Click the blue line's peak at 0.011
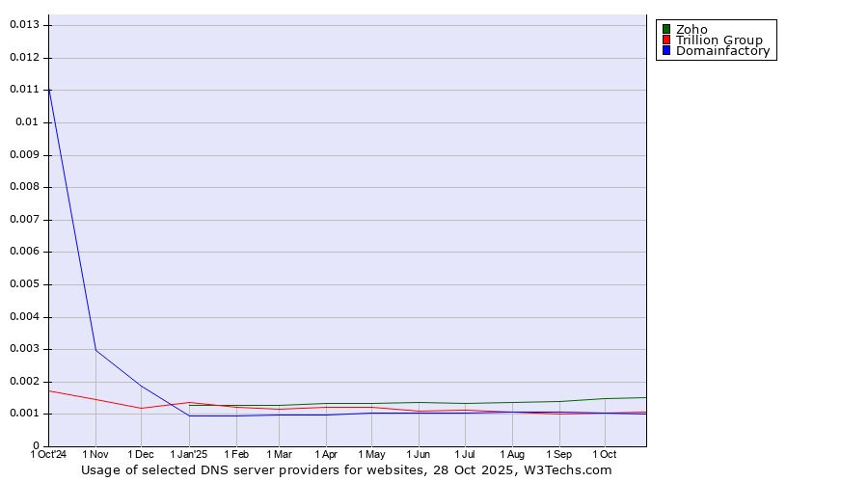 click(x=49, y=90)
